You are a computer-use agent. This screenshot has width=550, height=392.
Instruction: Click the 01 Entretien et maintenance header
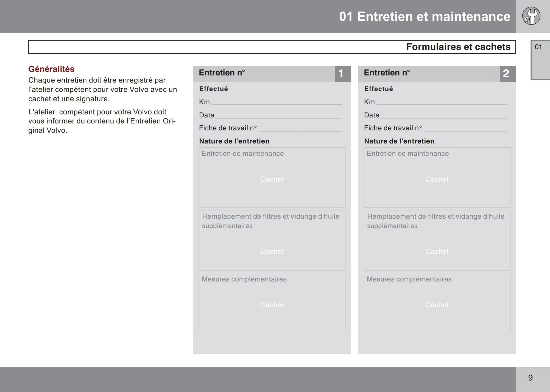tap(425, 16)
